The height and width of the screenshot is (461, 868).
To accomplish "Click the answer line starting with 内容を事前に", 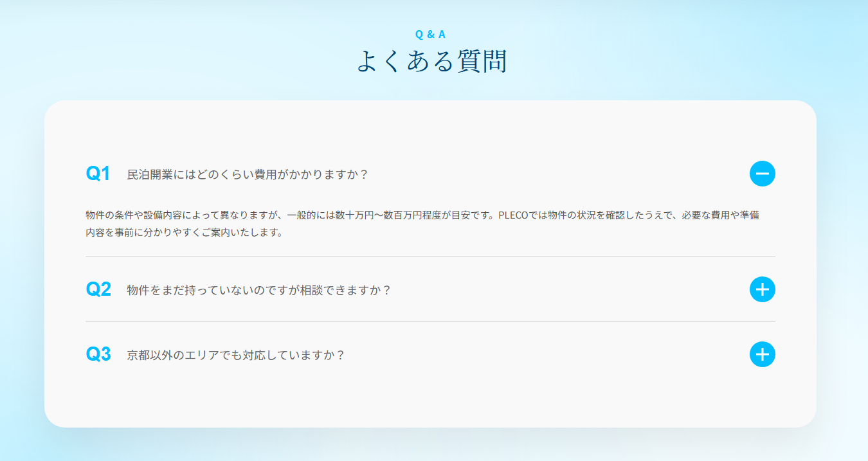I will point(184,233).
